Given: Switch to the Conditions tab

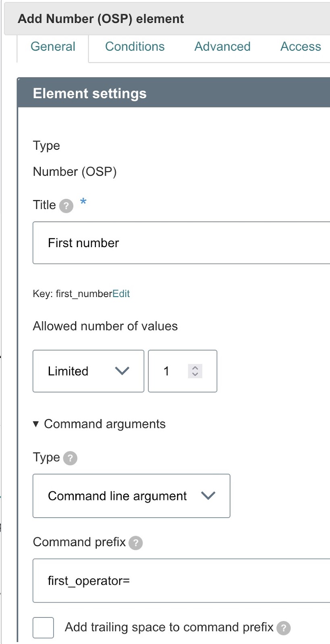Looking at the screenshot, I should click(135, 47).
